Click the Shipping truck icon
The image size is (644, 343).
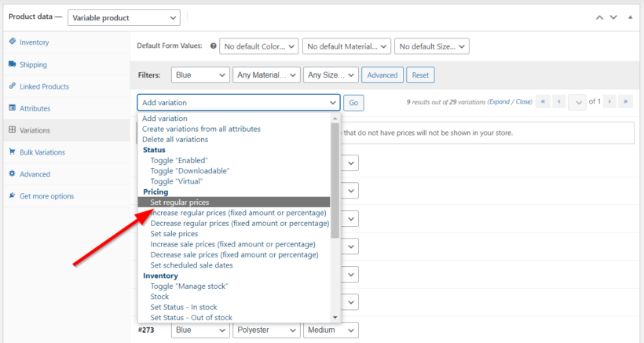(x=13, y=64)
